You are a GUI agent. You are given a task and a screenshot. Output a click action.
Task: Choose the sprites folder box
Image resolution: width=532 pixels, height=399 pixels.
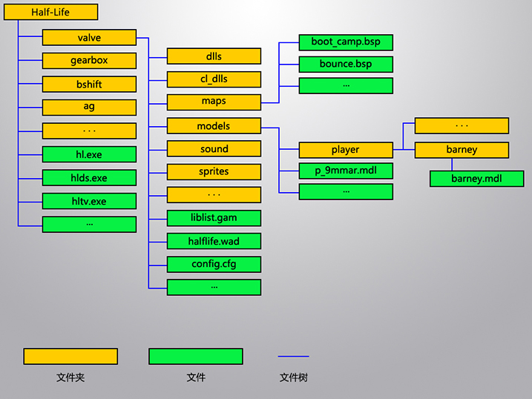[214, 172]
